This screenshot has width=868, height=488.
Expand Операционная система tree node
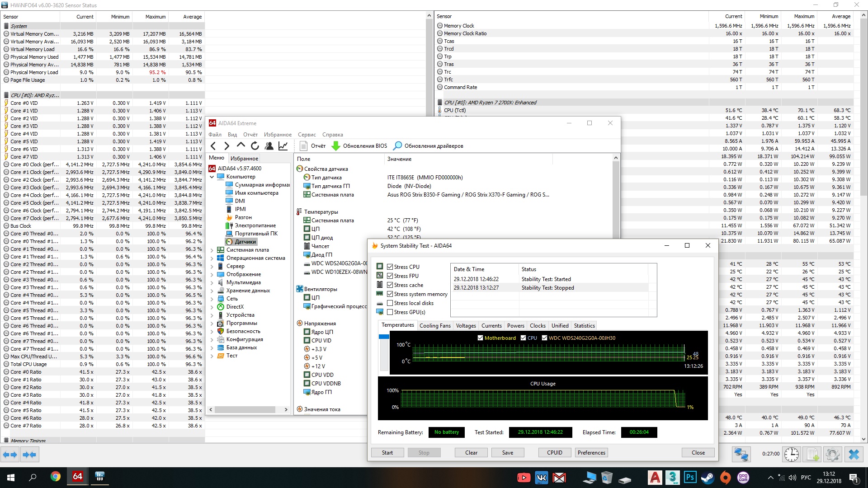click(212, 258)
